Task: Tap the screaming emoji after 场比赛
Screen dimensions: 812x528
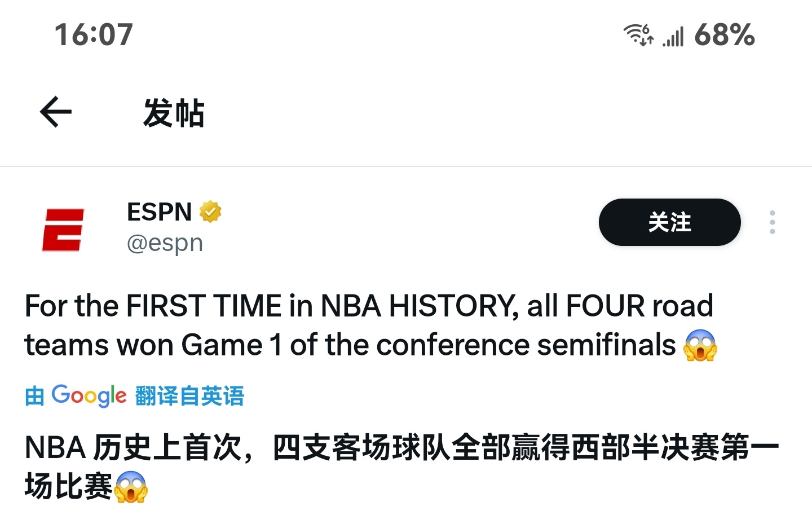Action: point(131,486)
